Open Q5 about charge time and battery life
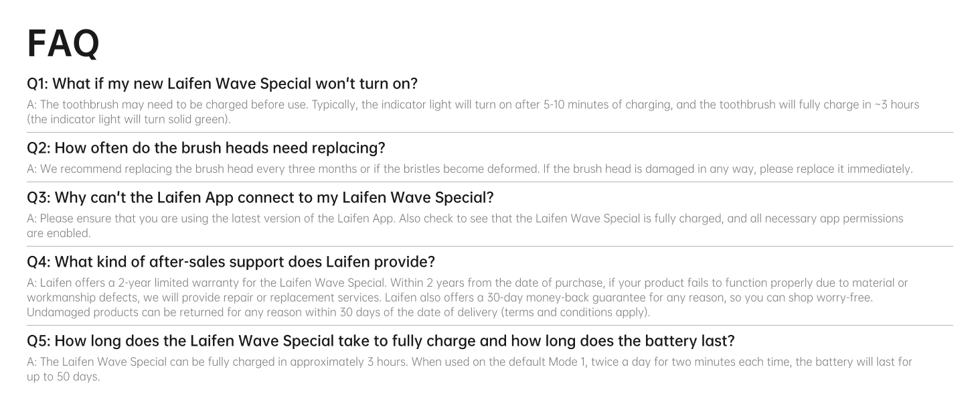The height and width of the screenshot is (402, 980). 381,341
